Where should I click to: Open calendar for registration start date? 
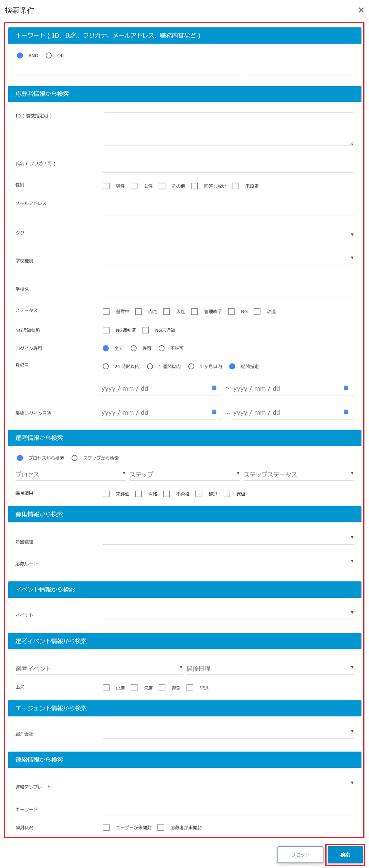(214, 388)
